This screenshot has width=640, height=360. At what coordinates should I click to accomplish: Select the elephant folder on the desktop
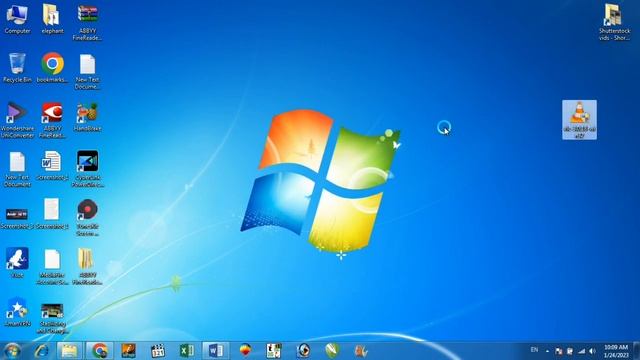click(x=52, y=19)
